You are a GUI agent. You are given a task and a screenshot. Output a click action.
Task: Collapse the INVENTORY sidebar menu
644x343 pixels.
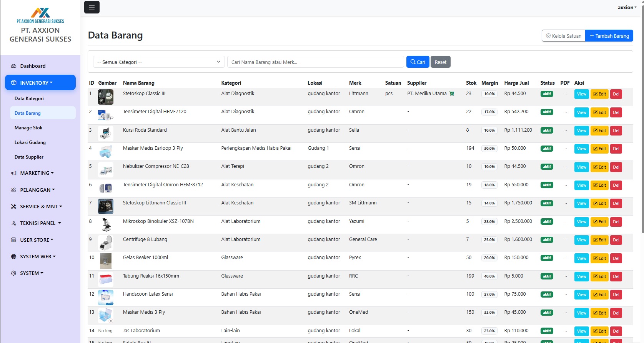click(x=40, y=82)
